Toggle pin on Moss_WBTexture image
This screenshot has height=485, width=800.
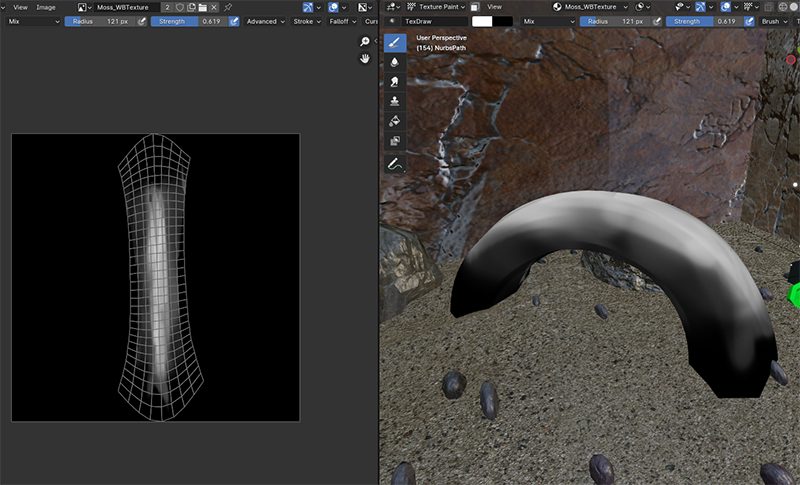[x=228, y=7]
